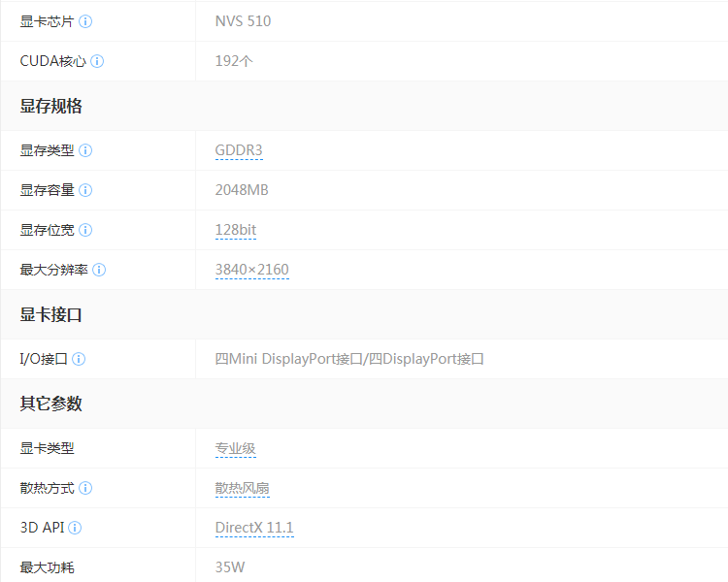Click the 四Mini DisplayPort接口 text
This screenshot has width=728, height=582.
coord(288,359)
